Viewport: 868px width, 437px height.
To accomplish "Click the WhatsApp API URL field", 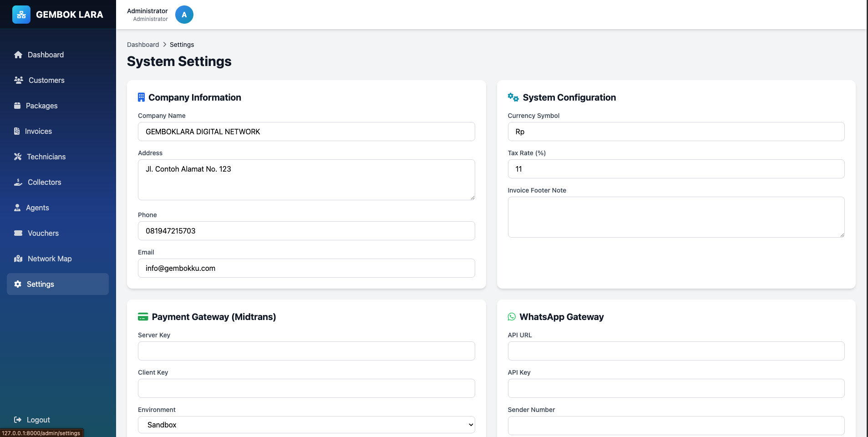I will (x=676, y=351).
